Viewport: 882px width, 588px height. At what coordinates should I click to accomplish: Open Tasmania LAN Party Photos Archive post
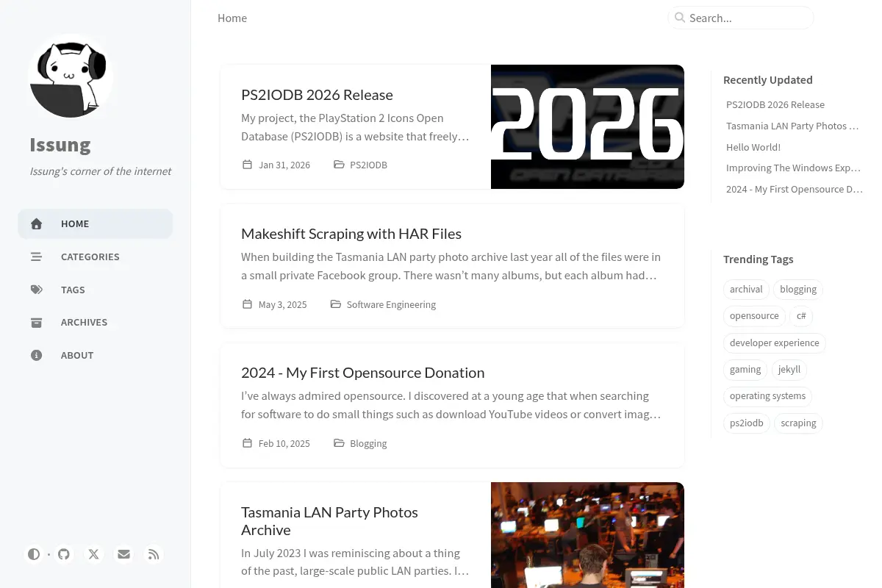329,521
